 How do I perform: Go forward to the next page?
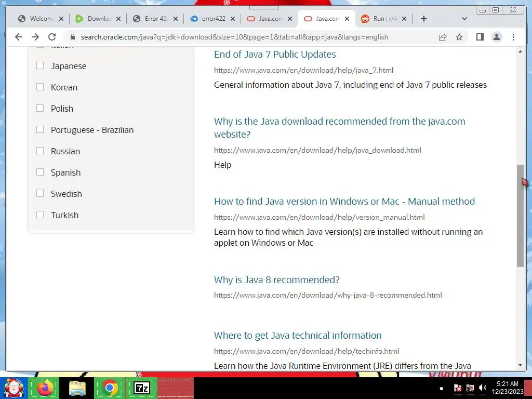click(35, 37)
